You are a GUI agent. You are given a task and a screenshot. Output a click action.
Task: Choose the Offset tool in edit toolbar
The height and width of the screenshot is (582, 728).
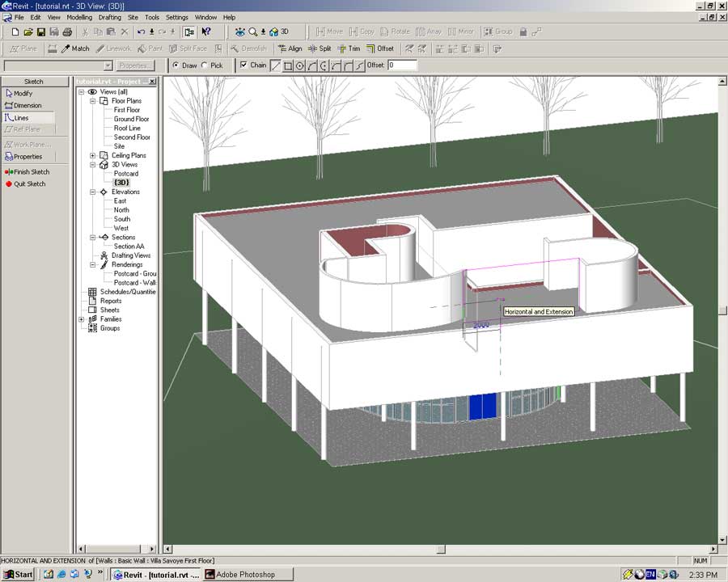coord(380,48)
